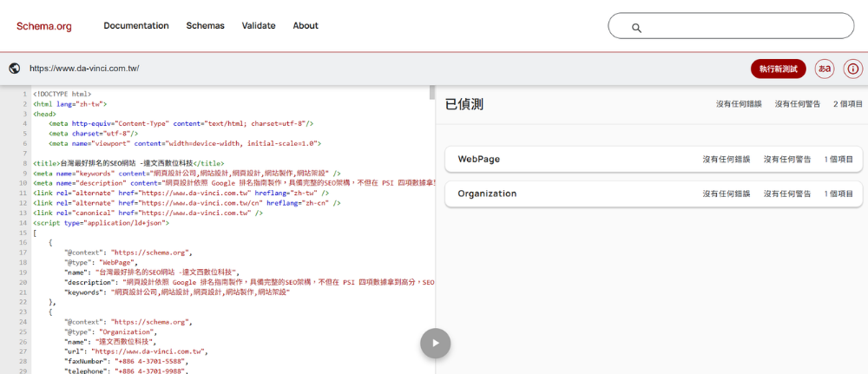Viewport: 868px width, 374px height.
Task: Click summary 沒有任何錯誤 in header
Action: (739, 104)
